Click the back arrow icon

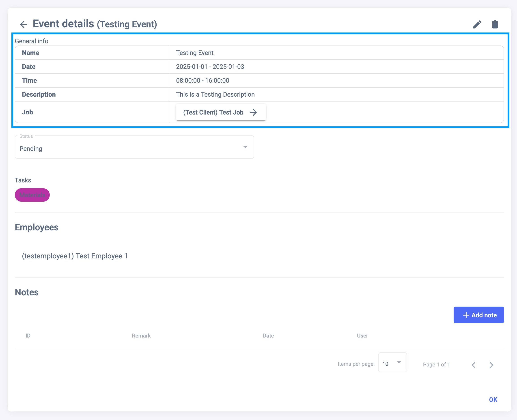pyautogui.click(x=24, y=24)
